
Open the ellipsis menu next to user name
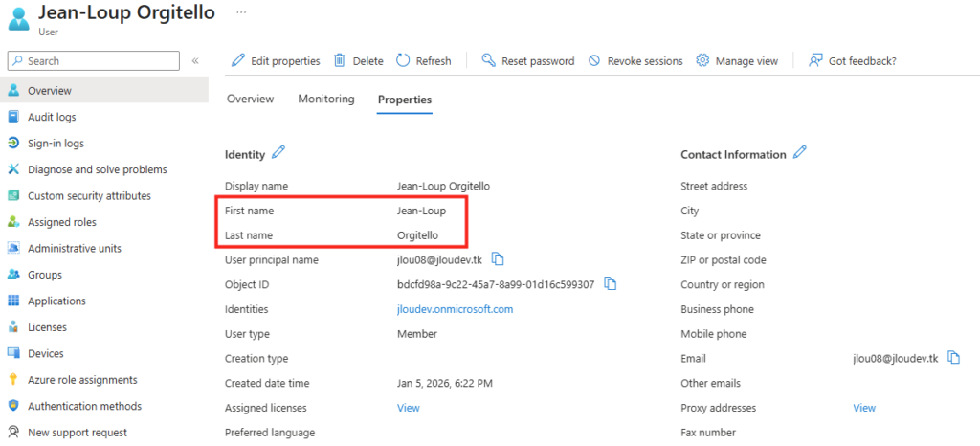coord(241,12)
